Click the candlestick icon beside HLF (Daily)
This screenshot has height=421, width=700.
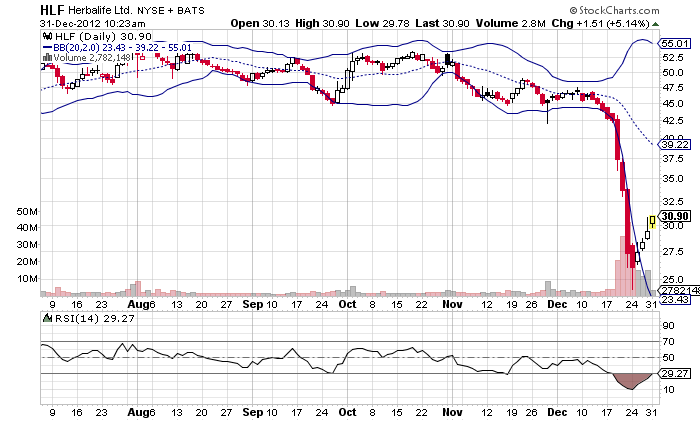[x=46, y=36]
